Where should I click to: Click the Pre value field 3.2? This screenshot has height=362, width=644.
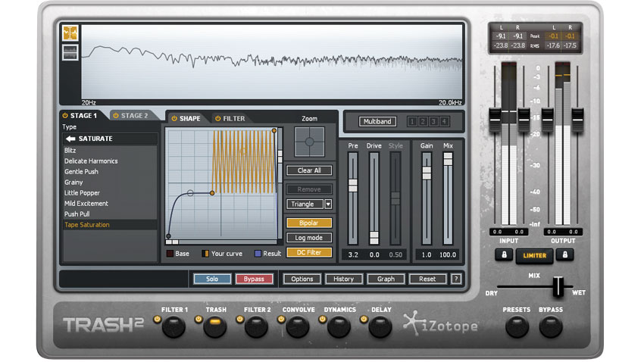point(353,254)
